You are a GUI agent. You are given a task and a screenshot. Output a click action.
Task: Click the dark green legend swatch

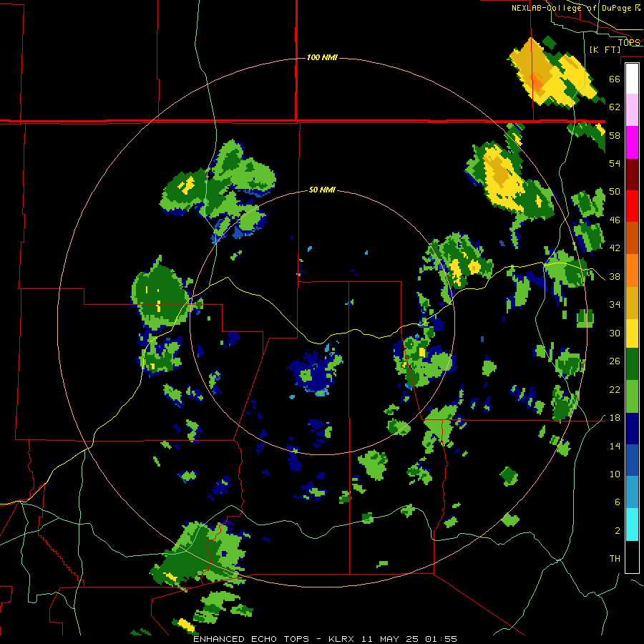tap(632, 364)
